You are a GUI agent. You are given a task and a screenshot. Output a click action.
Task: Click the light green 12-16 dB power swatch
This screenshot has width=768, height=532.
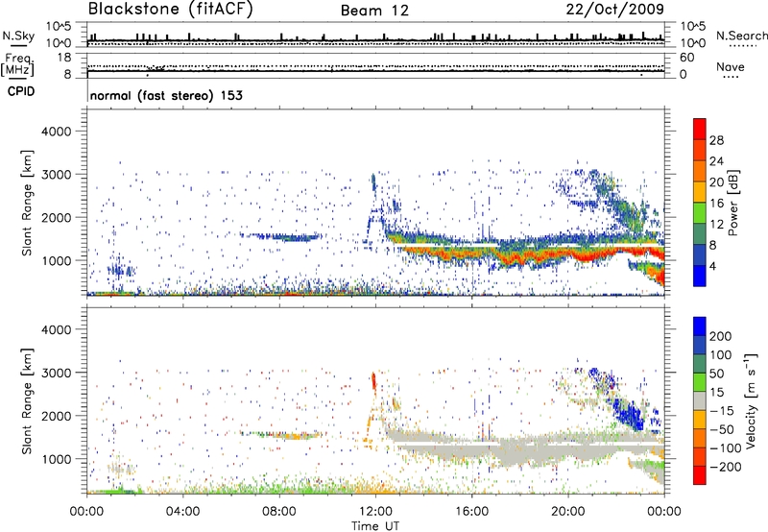pos(700,213)
